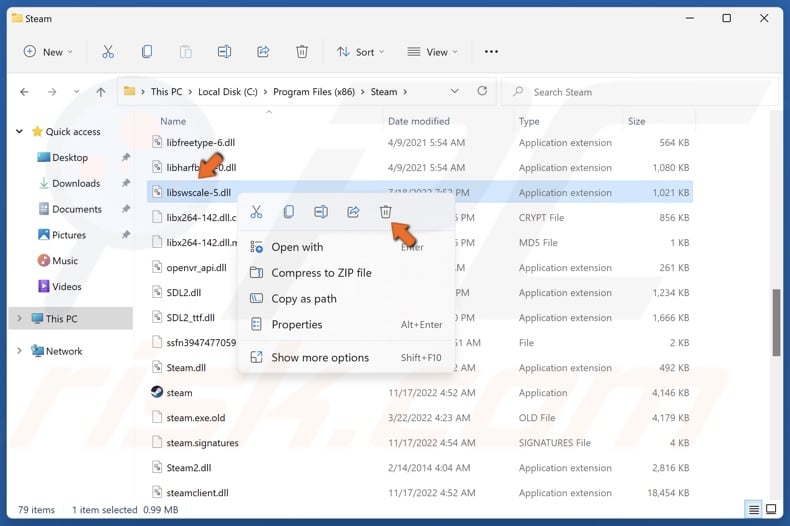This screenshot has width=790, height=526.
Task: Click Program Files (x86) in the address path
Action: [x=314, y=92]
